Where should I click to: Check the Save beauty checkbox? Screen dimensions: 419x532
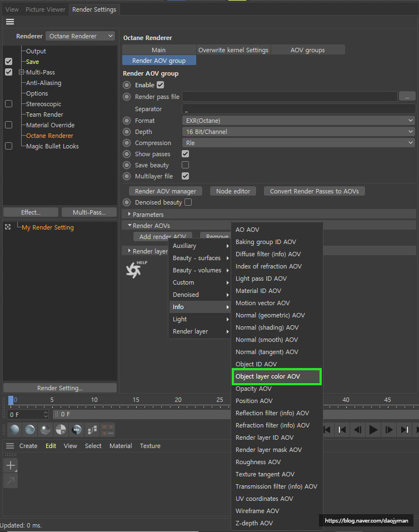(x=185, y=165)
